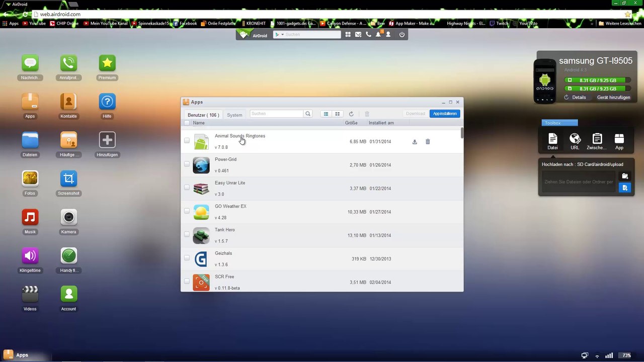Image resolution: width=644 pixels, height=362 pixels.
Task: Check the Easy Unrar Lite checkbox
Action: (x=187, y=188)
